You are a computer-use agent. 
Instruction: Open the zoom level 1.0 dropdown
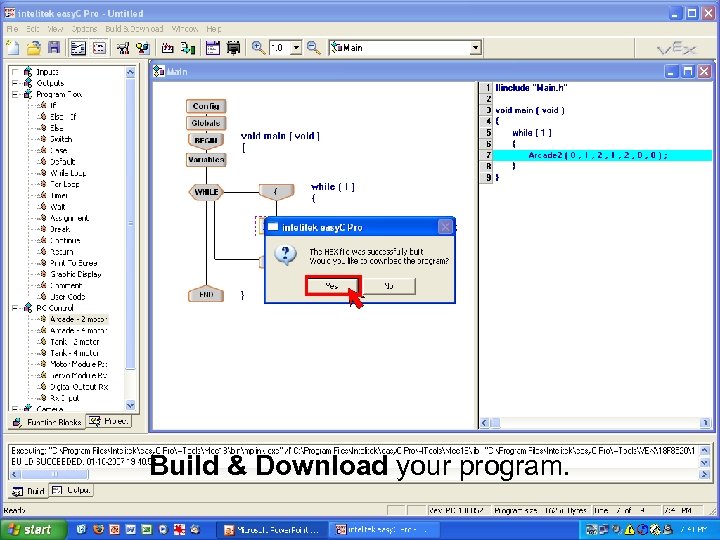click(296, 48)
